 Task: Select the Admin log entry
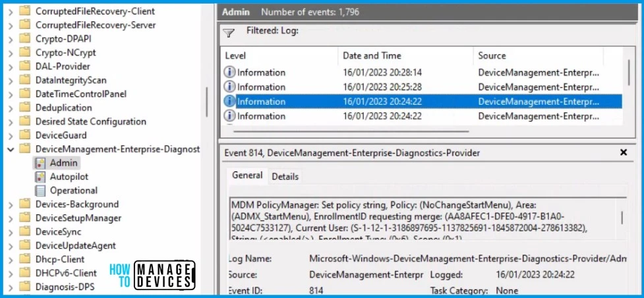(x=64, y=163)
